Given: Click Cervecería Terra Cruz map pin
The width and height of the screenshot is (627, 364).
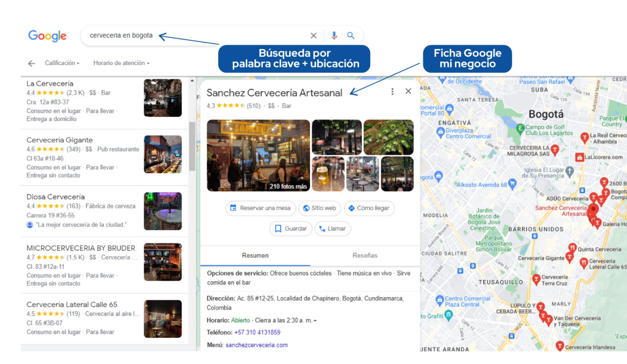Looking at the screenshot, I should tap(536, 280).
